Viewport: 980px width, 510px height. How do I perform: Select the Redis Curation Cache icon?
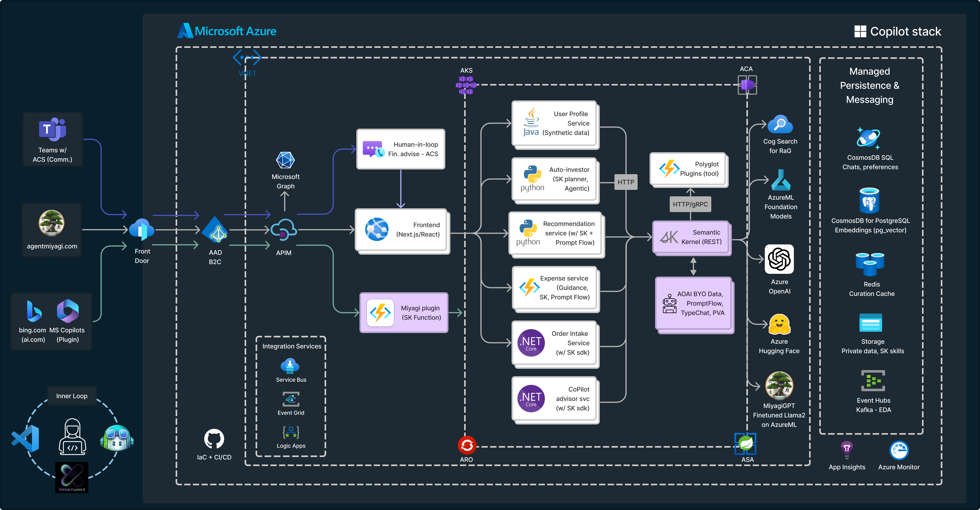(870, 264)
